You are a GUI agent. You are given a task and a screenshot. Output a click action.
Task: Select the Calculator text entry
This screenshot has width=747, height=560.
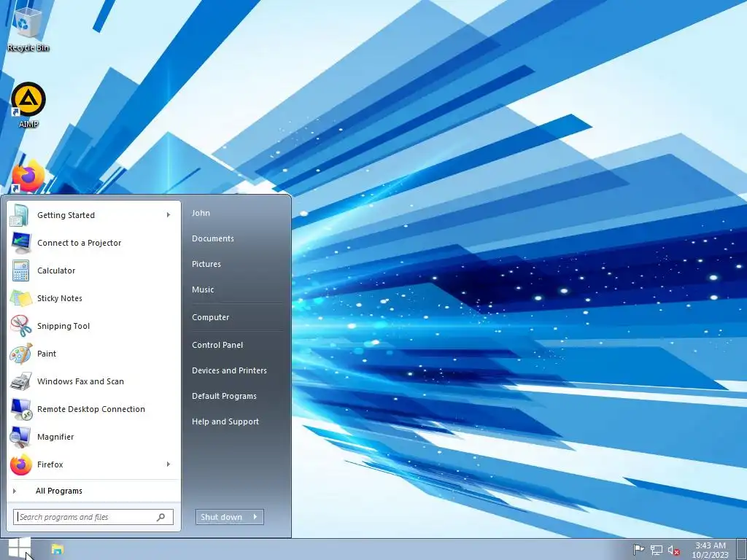(56, 271)
